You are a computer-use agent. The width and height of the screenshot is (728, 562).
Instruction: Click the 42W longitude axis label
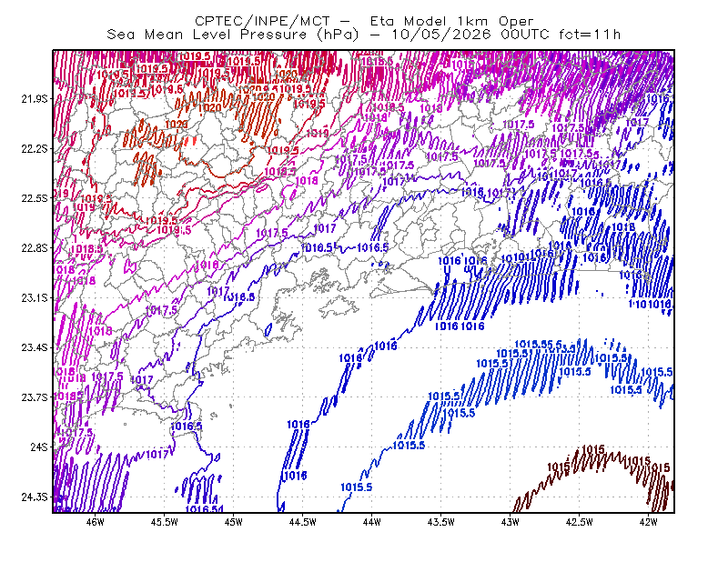[649, 522]
